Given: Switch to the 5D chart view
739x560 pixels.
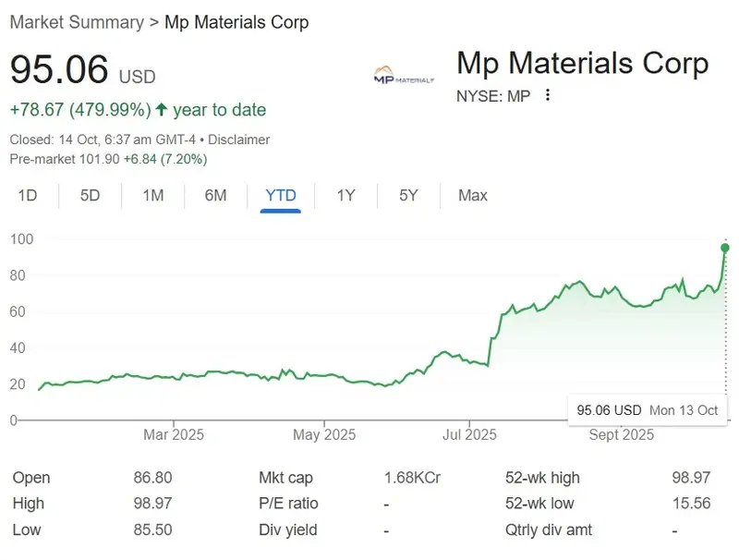Looking at the screenshot, I should [90, 196].
